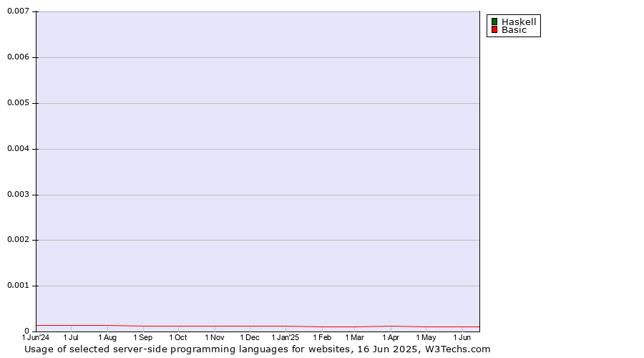Image resolution: width=644 pixels, height=358 pixels.
Task: Click the 1 Feb x-axis label
Action: (321, 337)
